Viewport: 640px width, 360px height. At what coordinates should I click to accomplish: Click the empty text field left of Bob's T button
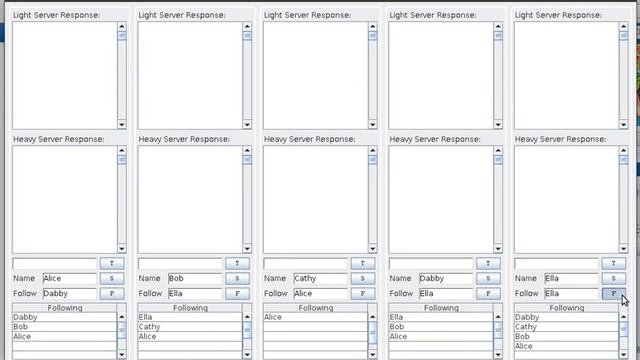pyautogui.click(x=180, y=263)
